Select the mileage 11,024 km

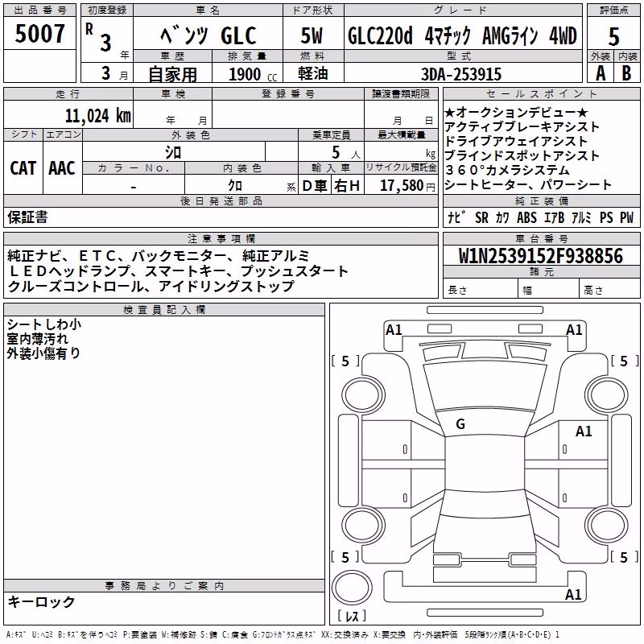click(x=98, y=115)
